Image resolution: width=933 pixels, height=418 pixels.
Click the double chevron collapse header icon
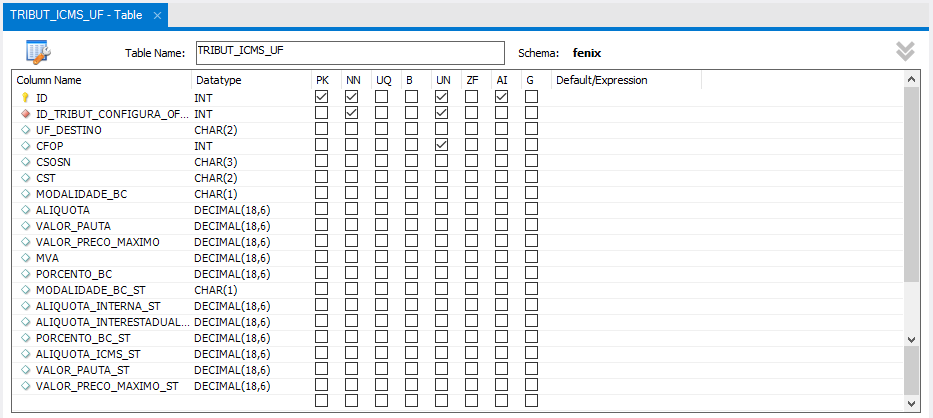905,52
